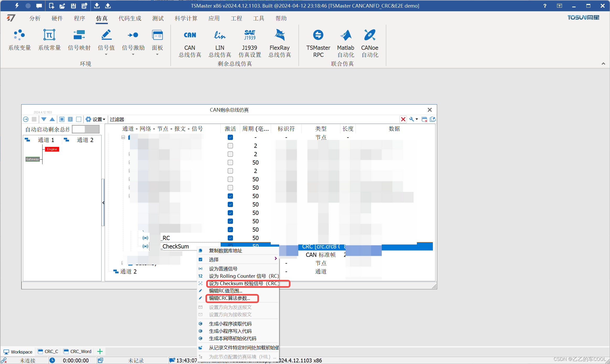
Task: Open Signal Mapping (信号映射)
Action: tap(79, 40)
